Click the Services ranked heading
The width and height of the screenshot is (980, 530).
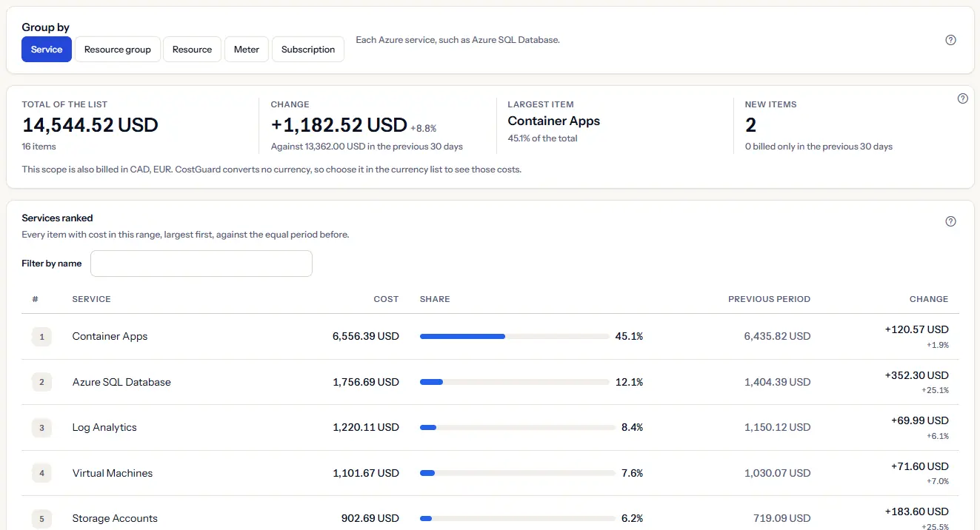[57, 218]
